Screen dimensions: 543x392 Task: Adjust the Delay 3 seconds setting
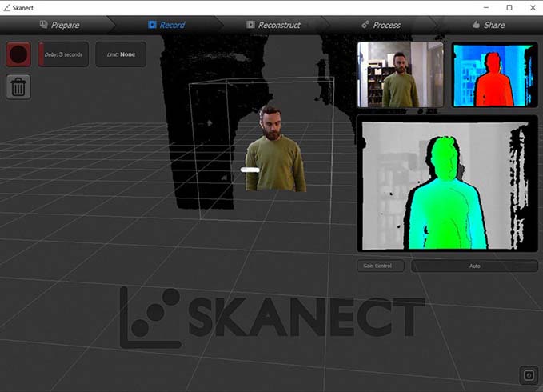click(x=63, y=54)
